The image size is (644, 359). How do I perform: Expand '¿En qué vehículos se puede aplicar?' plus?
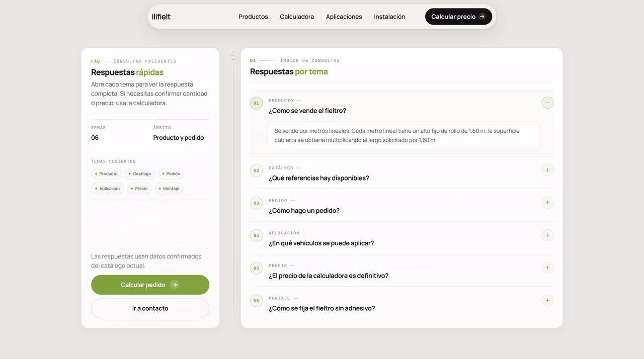click(547, 235)
